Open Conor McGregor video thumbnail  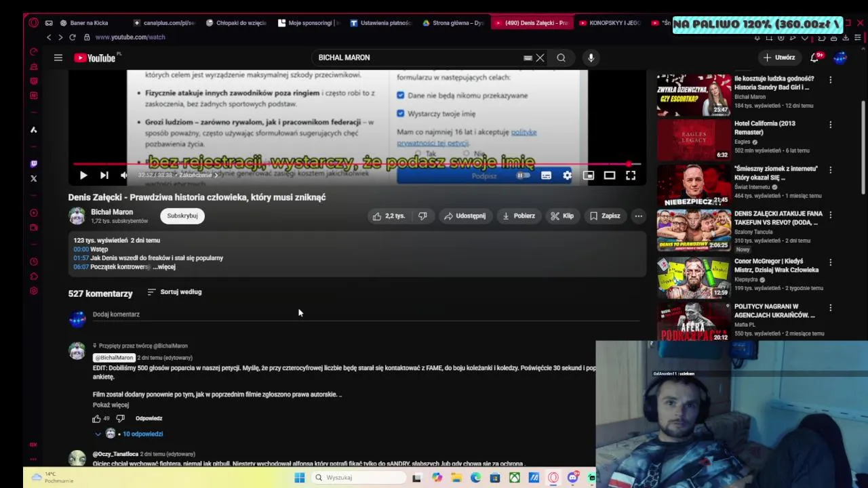[693, 277]
